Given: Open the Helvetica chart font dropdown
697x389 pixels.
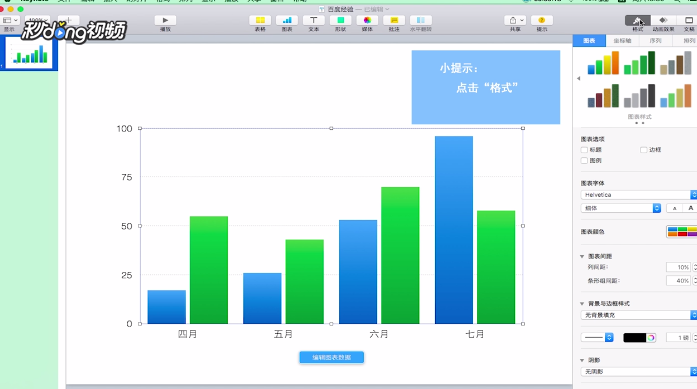Looking at the screenshot, I should click(639, 195).
